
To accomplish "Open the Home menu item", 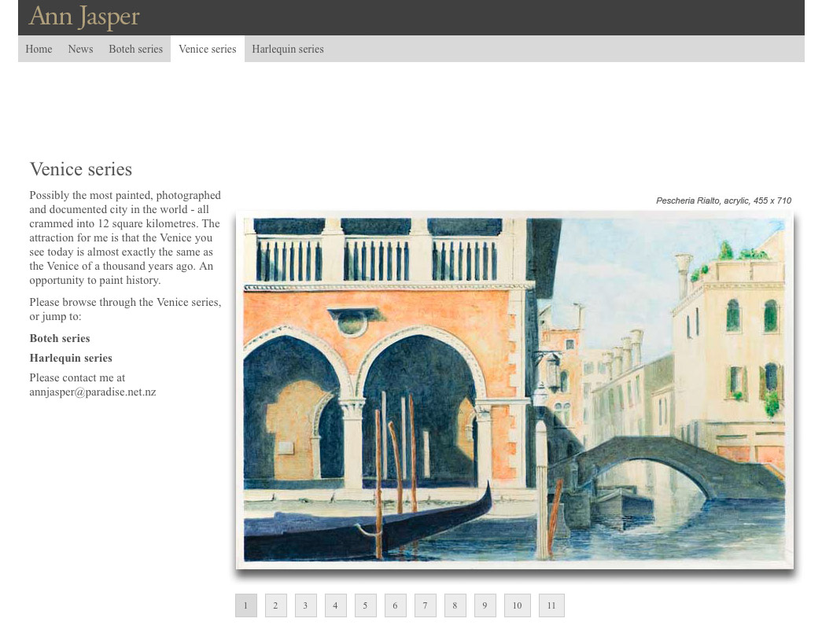I will click(x=39, y=49).
